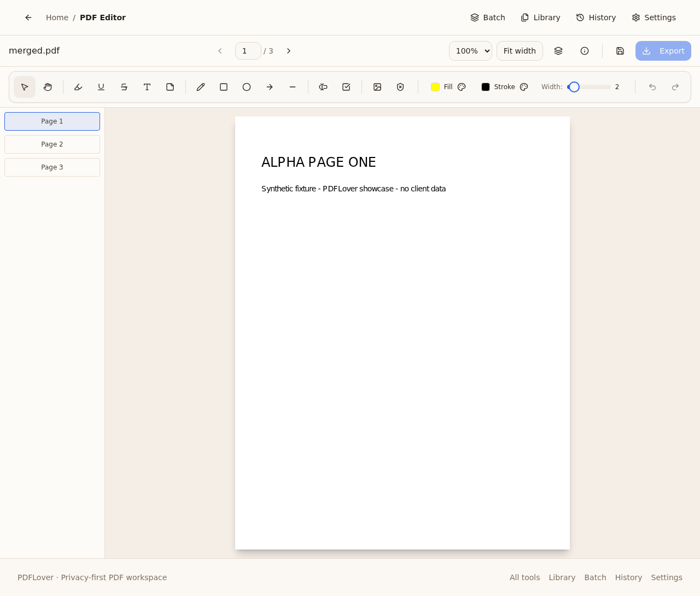Select the redaction shield tool
Image resolution: width=700 pixels, height=596 pixels.
[400, 87]
